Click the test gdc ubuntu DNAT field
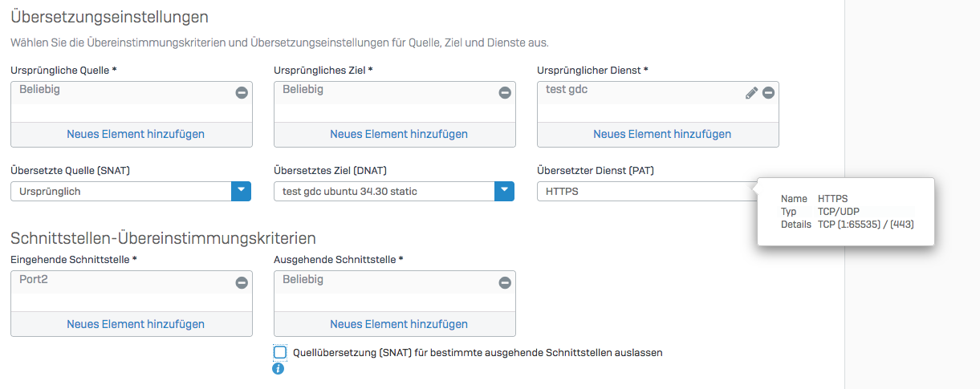The image size is (980, 389). coord(384,192)
